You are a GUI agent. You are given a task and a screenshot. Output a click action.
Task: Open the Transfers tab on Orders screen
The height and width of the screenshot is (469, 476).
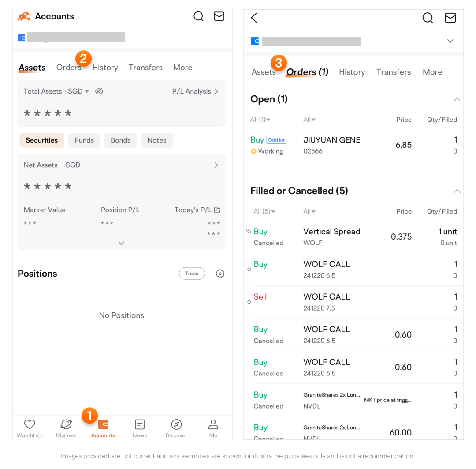click(393, 72)
